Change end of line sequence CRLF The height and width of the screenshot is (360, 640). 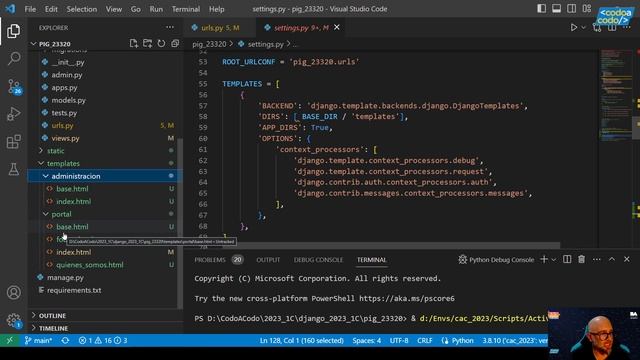(424, 340)
